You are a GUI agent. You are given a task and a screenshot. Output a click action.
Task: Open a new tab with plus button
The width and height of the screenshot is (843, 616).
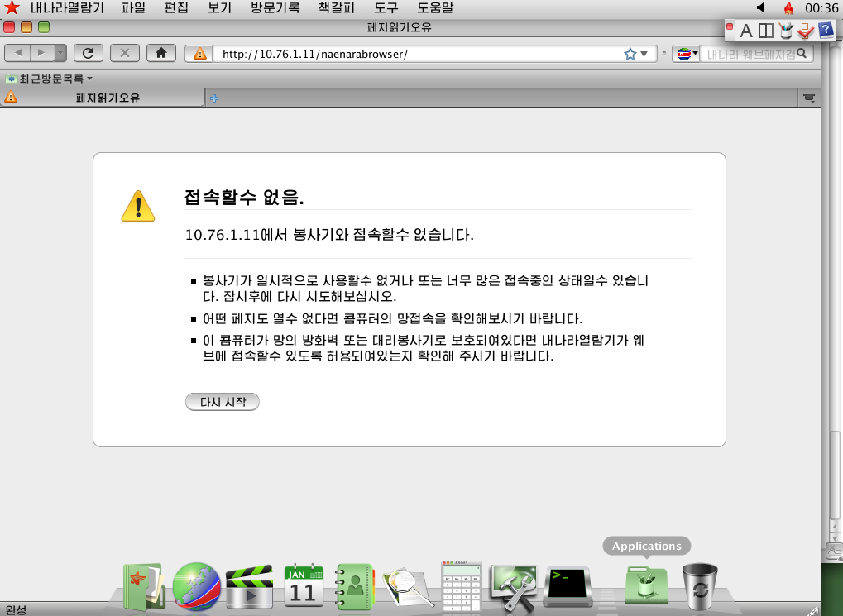[x=214, y=98]
